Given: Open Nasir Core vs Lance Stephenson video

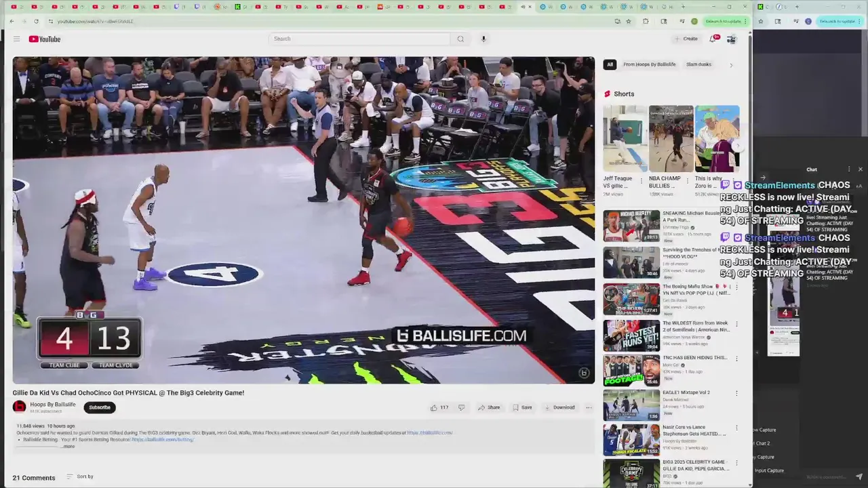Looking at the screenshot, I should click(631, 440).
